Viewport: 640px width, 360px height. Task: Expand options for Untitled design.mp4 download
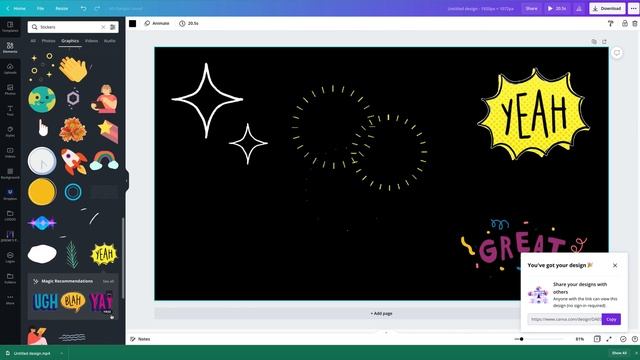(62, 353)
